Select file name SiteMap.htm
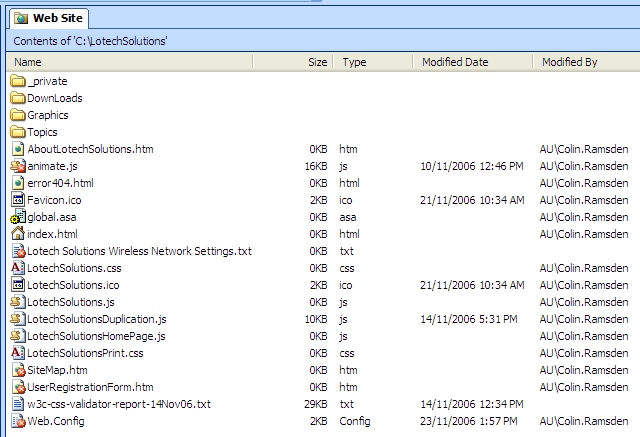Image resolution: width=640 pixels, height=437 pixels. tap(57, 370)
